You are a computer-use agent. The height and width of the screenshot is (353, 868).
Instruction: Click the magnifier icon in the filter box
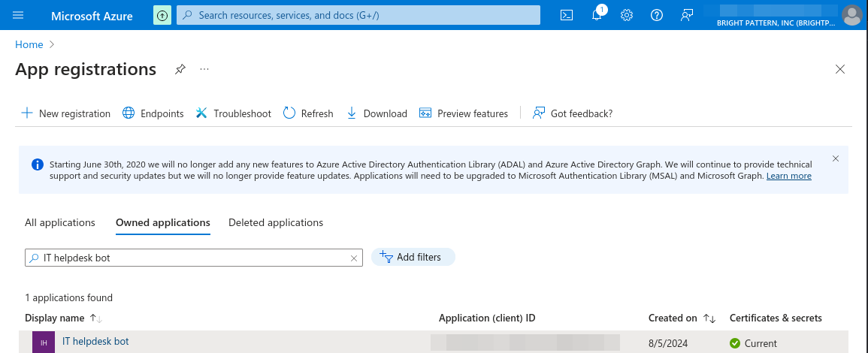(35, 258)
